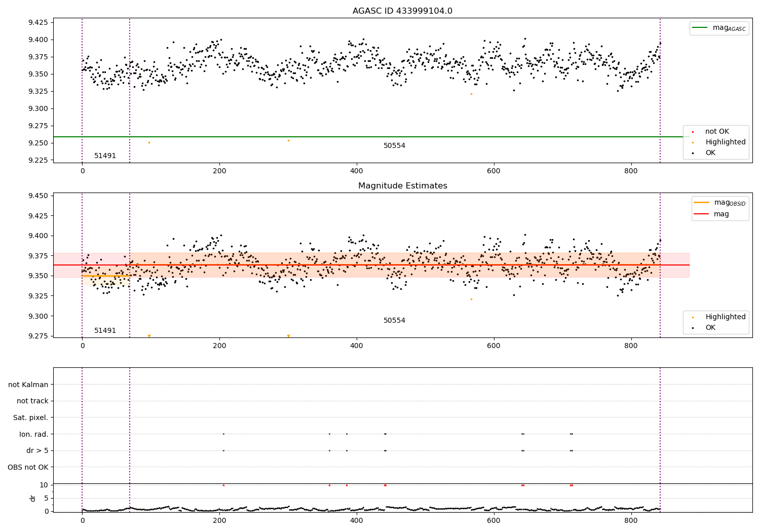The image size is (760, 532).
Task: Click the red mag line in middle plot
Action: 371,265
